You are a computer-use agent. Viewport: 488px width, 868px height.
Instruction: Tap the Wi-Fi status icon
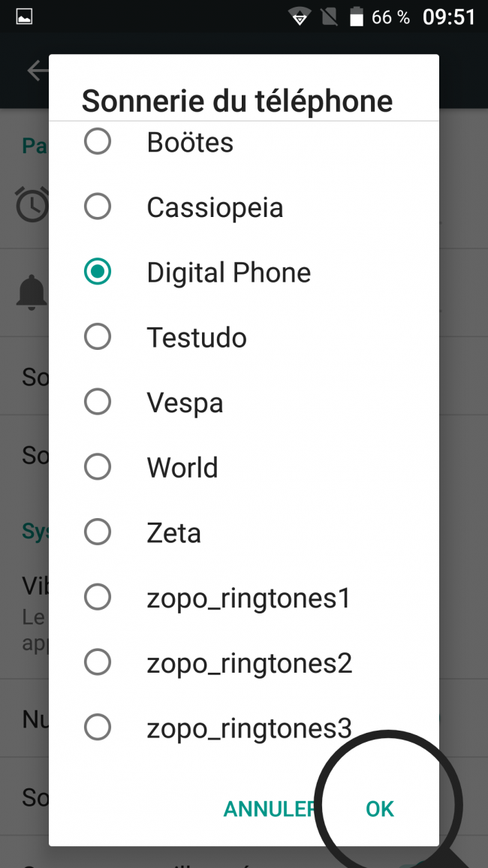(300, 17)
